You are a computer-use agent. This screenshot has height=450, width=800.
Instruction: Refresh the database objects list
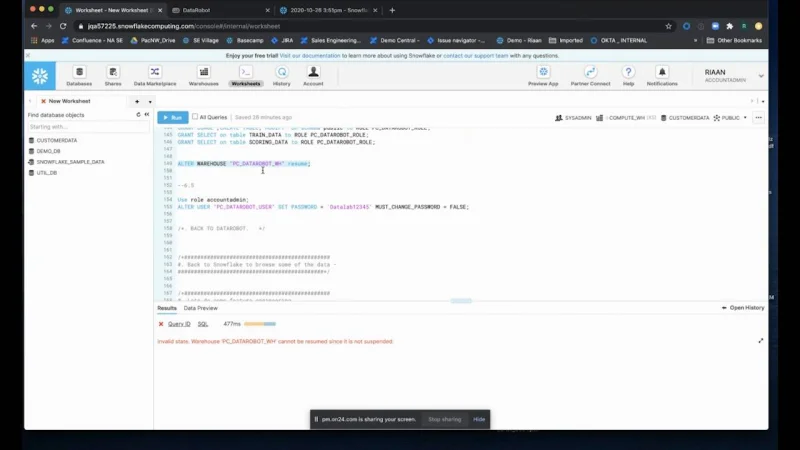[138, 115]
